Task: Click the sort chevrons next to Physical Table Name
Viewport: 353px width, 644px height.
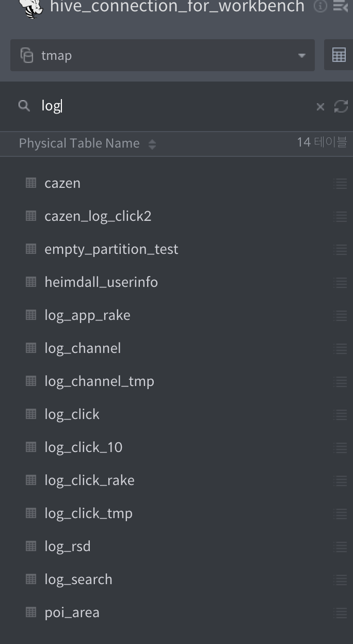Action: (x=152, y=144)
